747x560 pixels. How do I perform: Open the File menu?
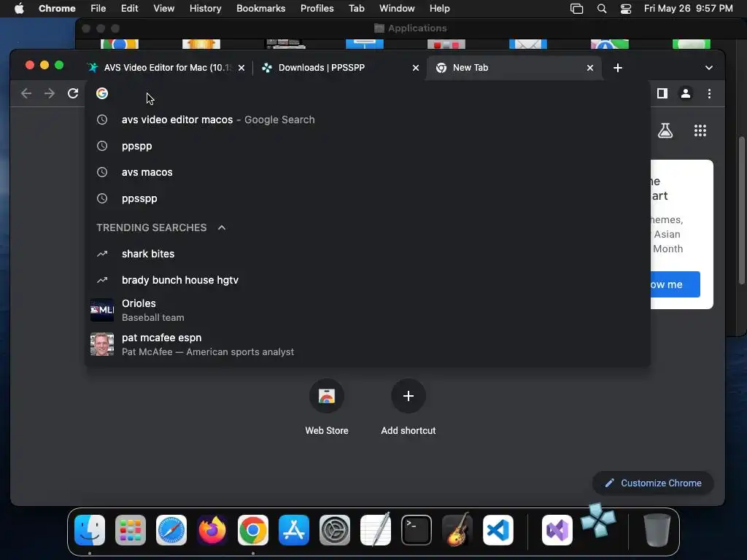[98, 9]
